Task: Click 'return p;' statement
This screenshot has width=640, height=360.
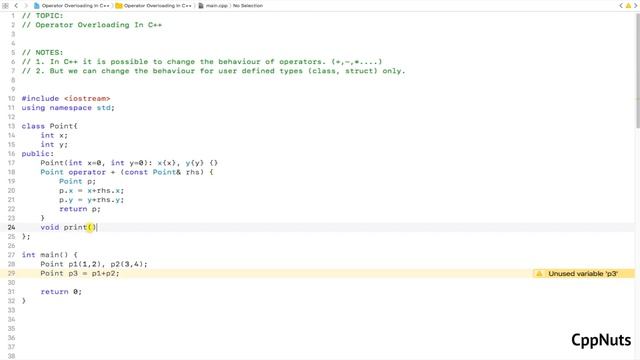Action: (80, 209)
